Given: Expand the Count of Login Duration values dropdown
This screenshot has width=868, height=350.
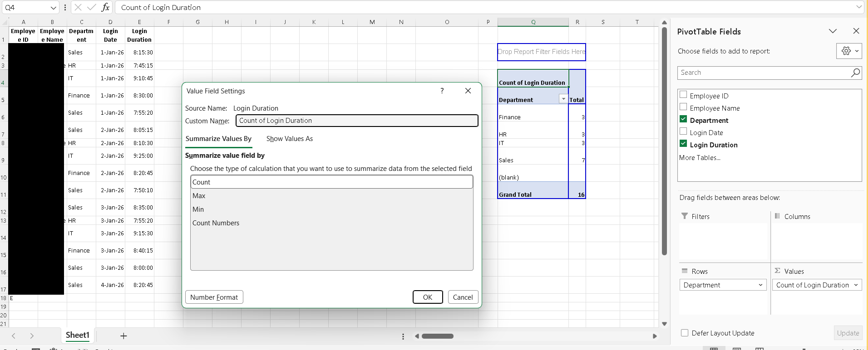Looking at the screenshot, I should point(856,285).
